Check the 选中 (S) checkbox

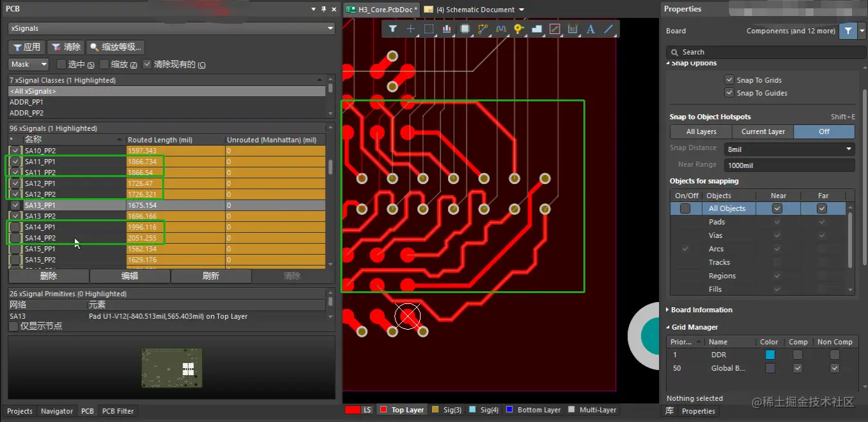tap(62, 64)
